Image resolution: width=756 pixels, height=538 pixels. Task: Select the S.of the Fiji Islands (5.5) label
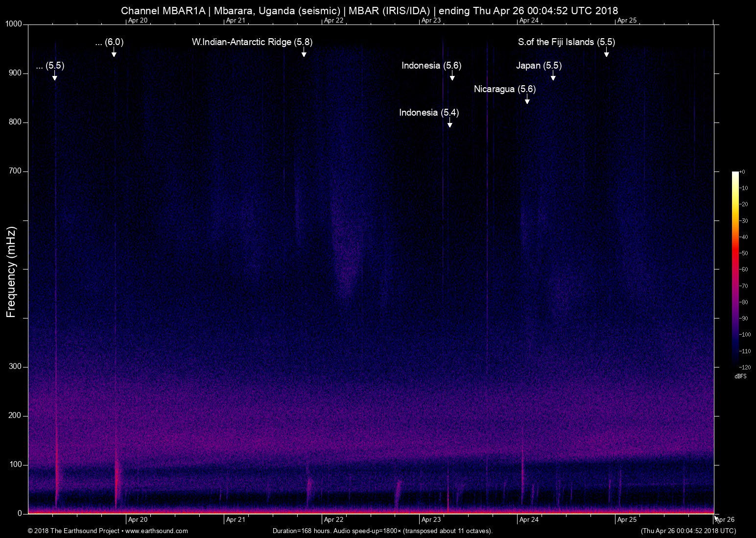click(566, 42)
